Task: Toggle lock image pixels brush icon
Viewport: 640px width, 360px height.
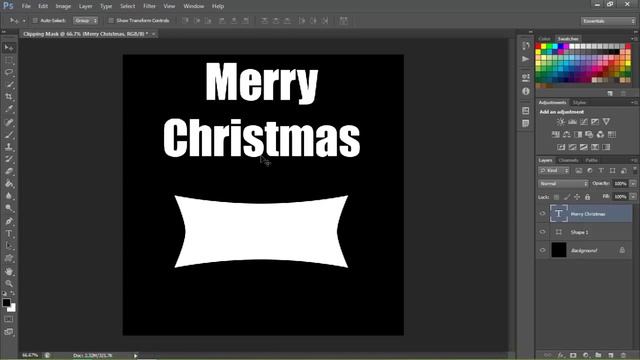Action: [567, 197]
